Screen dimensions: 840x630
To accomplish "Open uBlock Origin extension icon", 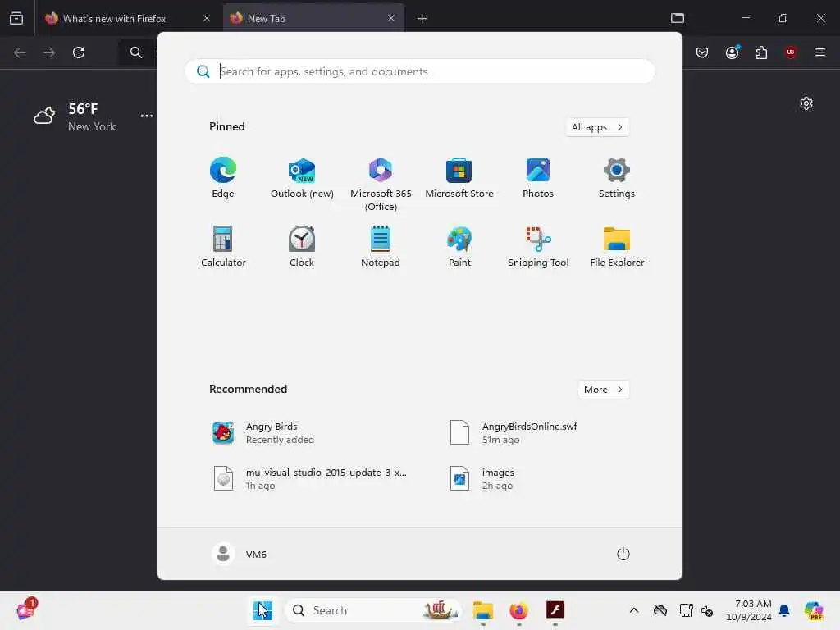I will (x=790, y=52).
